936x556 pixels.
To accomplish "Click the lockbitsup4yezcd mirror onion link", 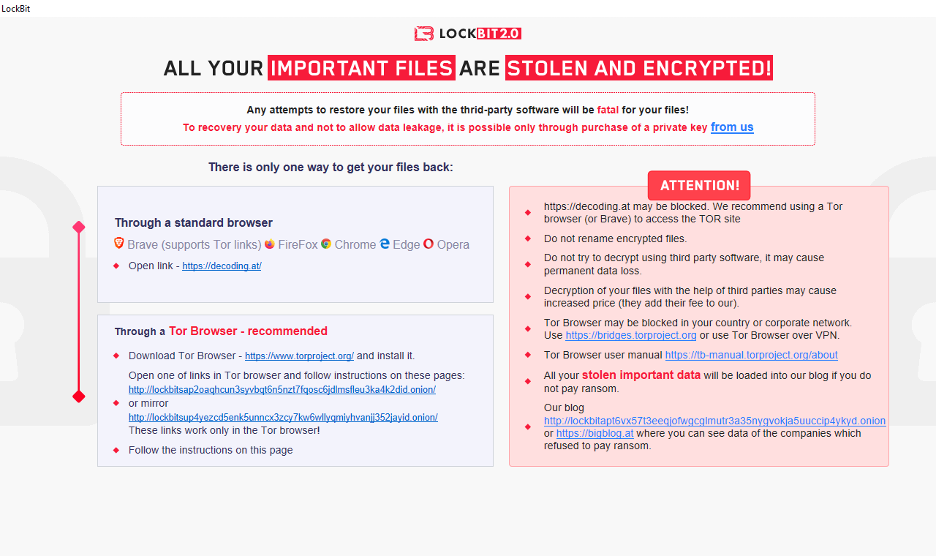I will 283,417.
